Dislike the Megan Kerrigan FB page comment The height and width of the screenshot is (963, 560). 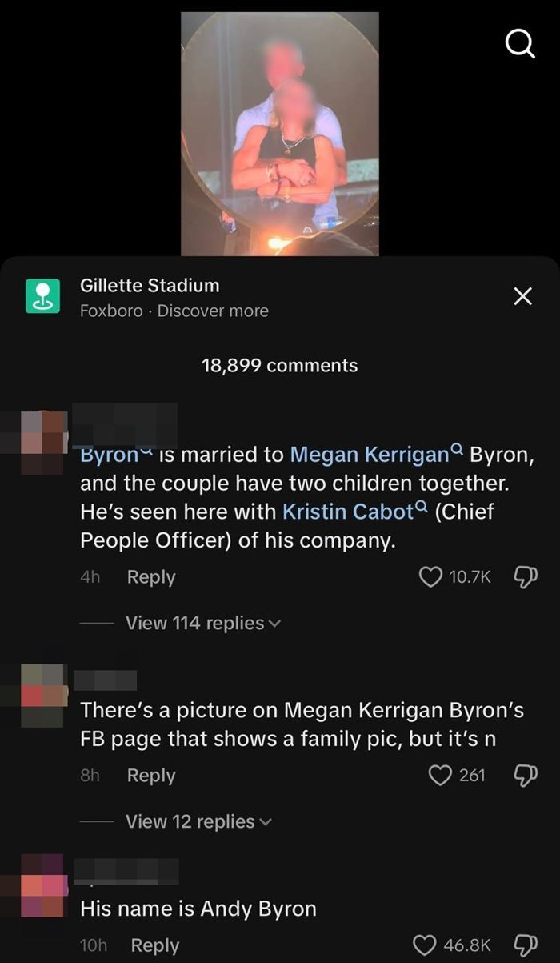click(526, 775)
